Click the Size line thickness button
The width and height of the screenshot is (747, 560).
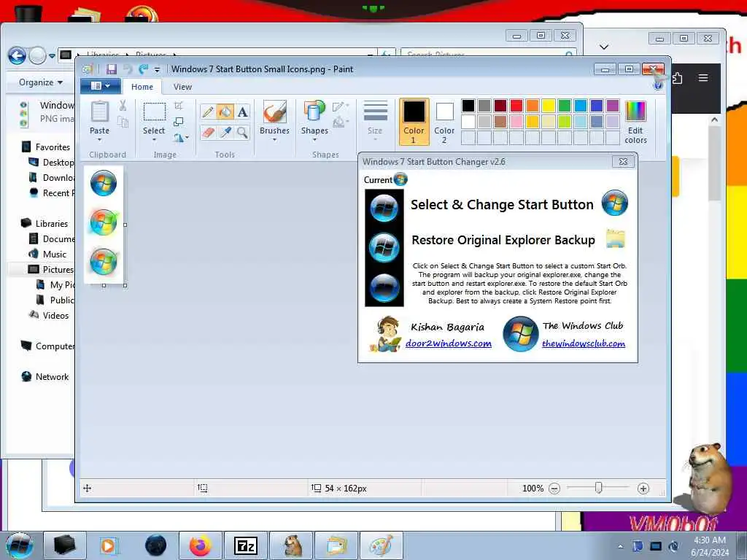point(375,120)
